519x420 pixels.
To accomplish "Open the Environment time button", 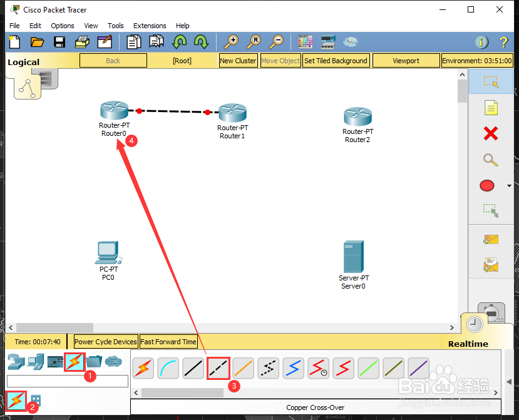I will point(477,61).
